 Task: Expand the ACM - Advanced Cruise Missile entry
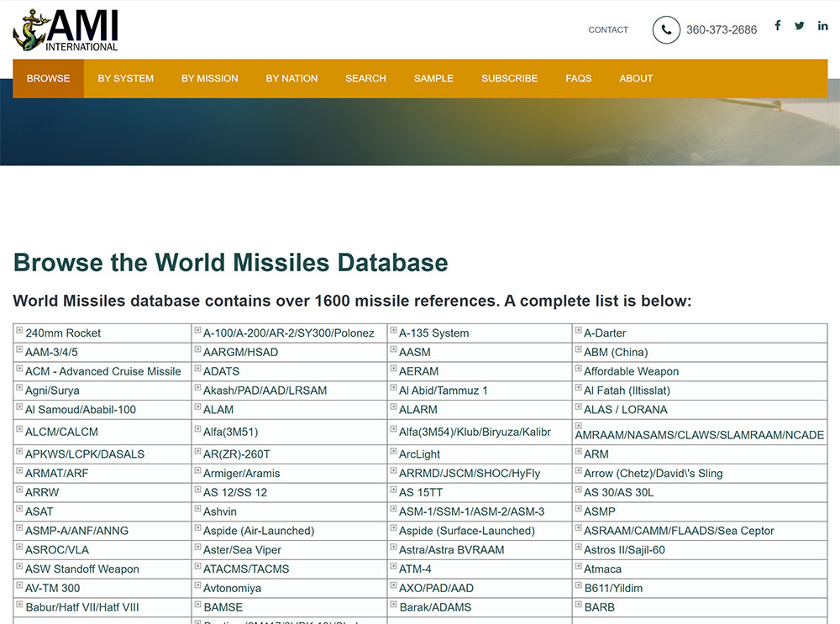[19, 369]
